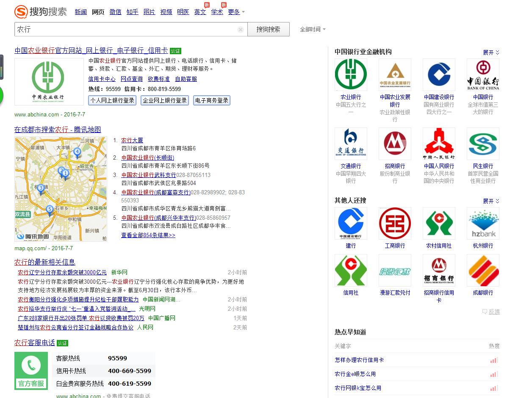The image size is (532, 398).
Task: Open news 农行辽宁分行存款余额突破3000亿元
Action: point(62,272)
